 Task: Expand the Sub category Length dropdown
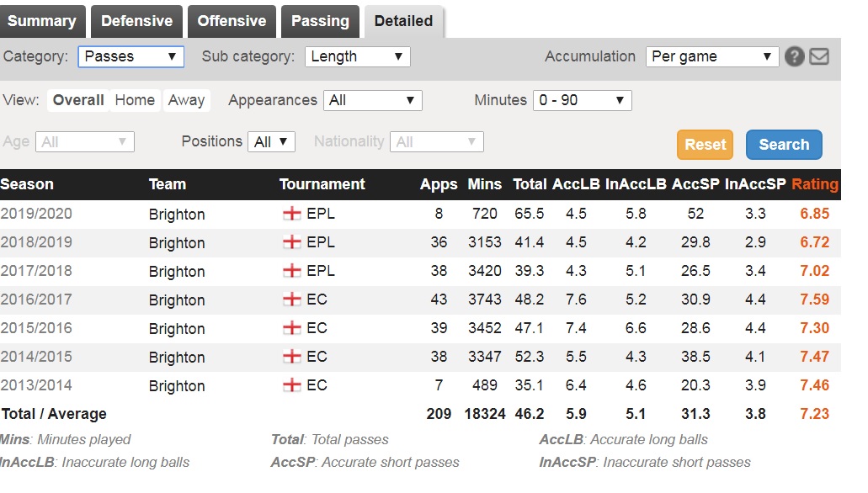point(358,56)
